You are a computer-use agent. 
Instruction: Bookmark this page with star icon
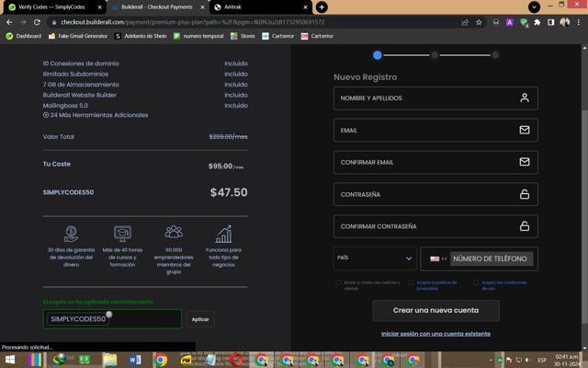(x=479, y=22)
